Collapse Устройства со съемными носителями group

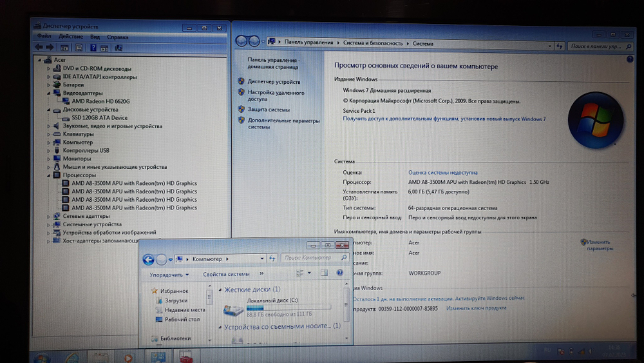[220, 328]
